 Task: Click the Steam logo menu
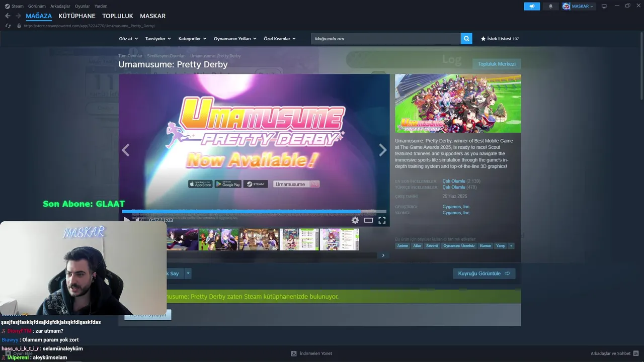[x=14, y=6]
